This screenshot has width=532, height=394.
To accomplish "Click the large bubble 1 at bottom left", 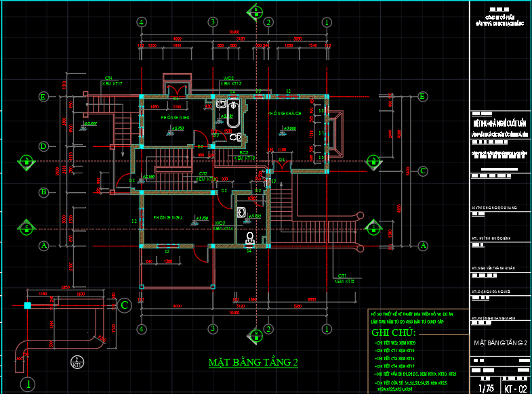I will pos(28,385).
